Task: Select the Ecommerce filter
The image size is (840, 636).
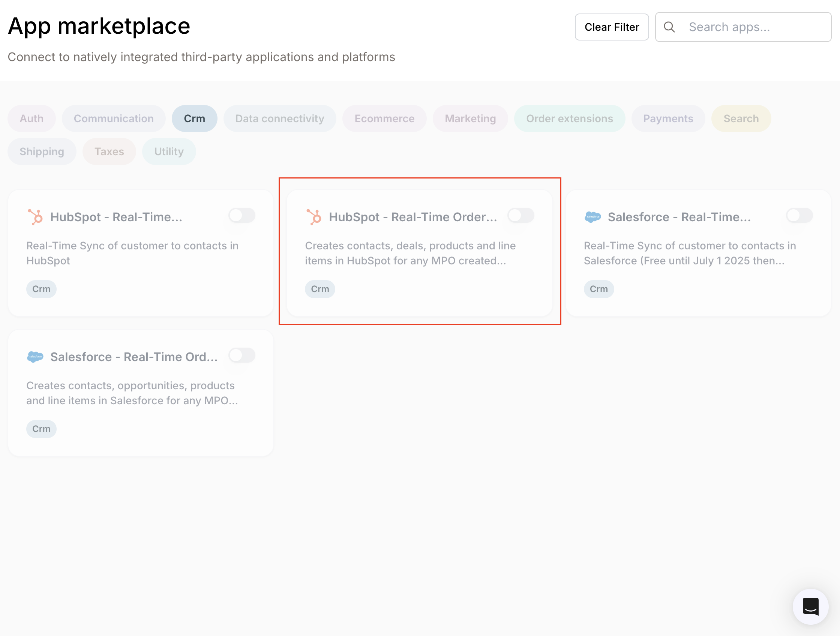Action: [x=384, y=118]
